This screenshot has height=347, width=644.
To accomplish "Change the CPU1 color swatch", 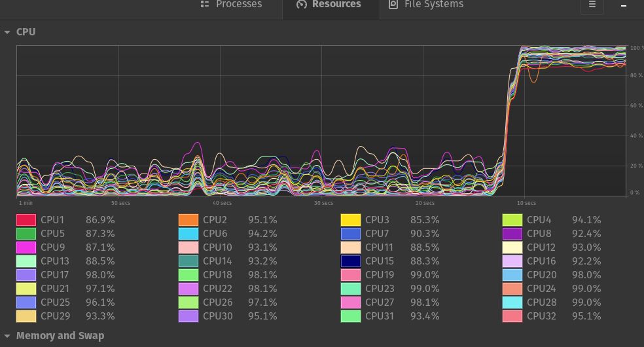I will [26, 220].
